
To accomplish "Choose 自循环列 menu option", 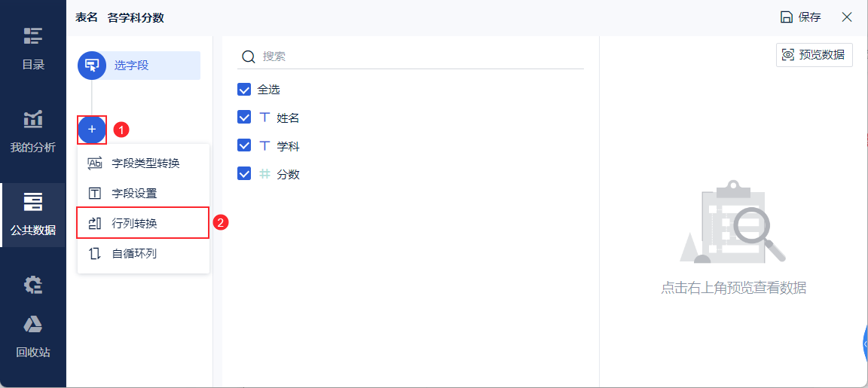I will (134, 254).
